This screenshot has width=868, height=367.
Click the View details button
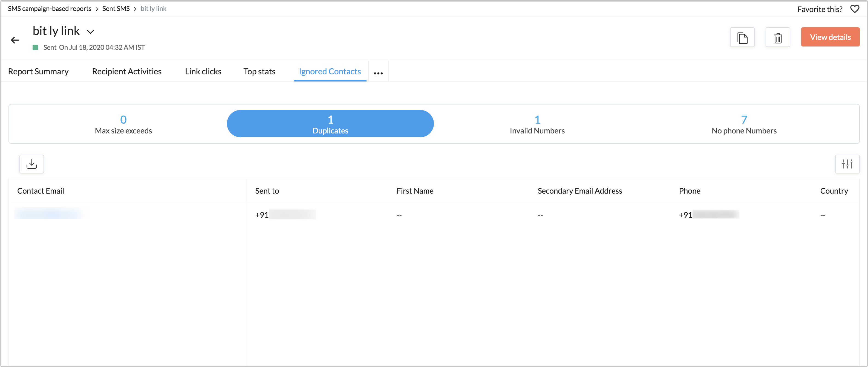pos(830,37)
